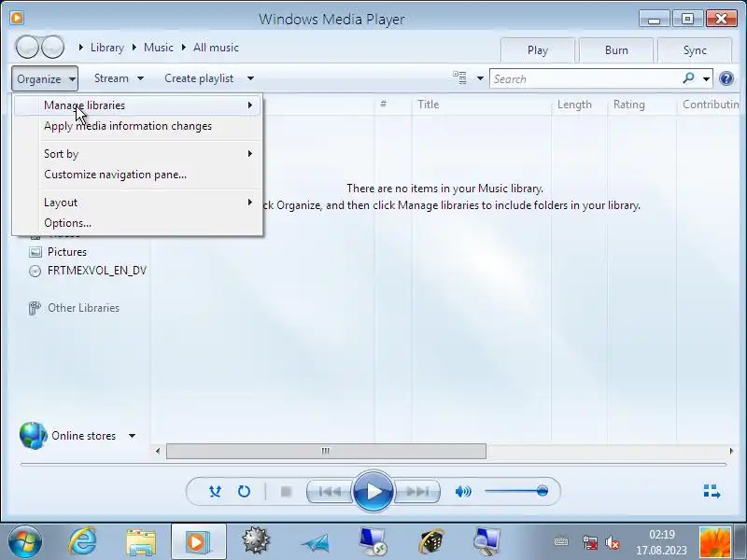Click the Stop playback button
This screenshot has width=747, height=560.
286,491
